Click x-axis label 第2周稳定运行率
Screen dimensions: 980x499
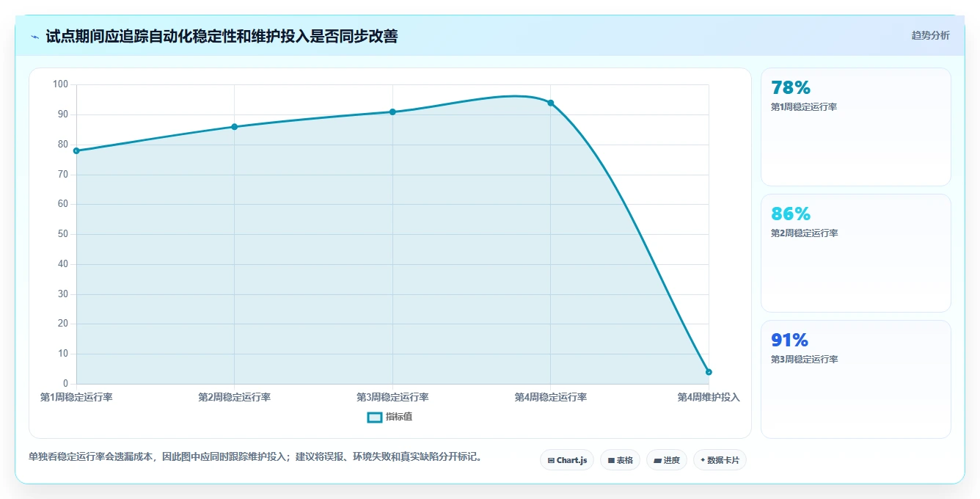234,397
